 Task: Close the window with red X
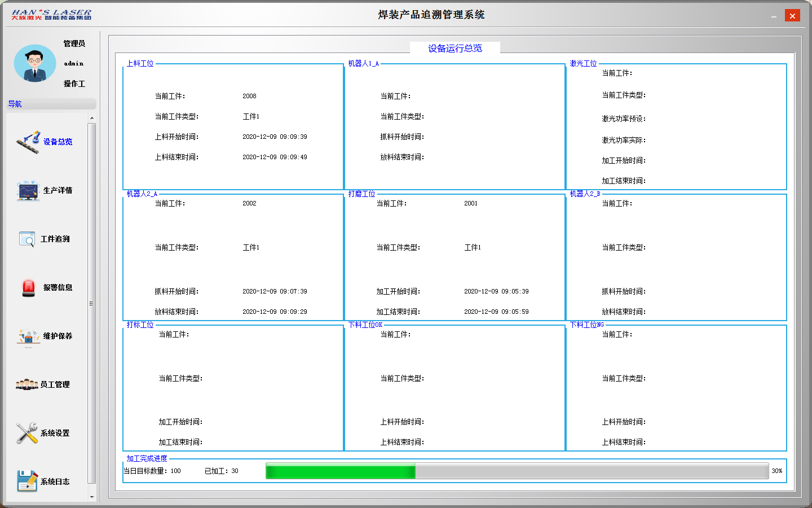point(792,16)
